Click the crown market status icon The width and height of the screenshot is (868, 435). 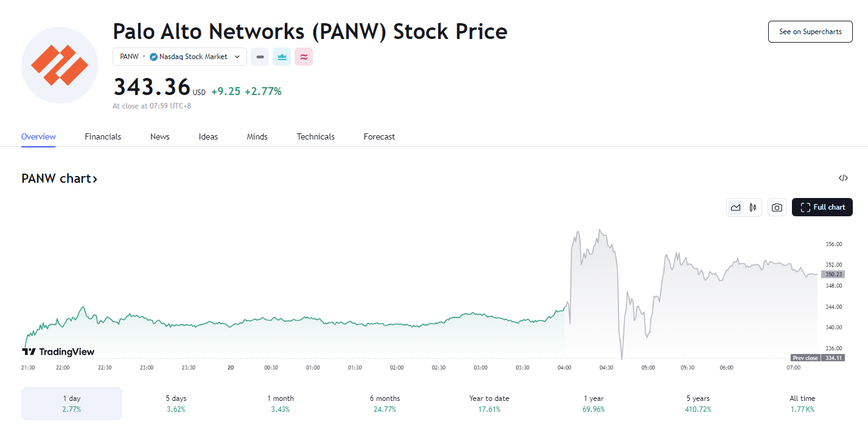point(281,56)
